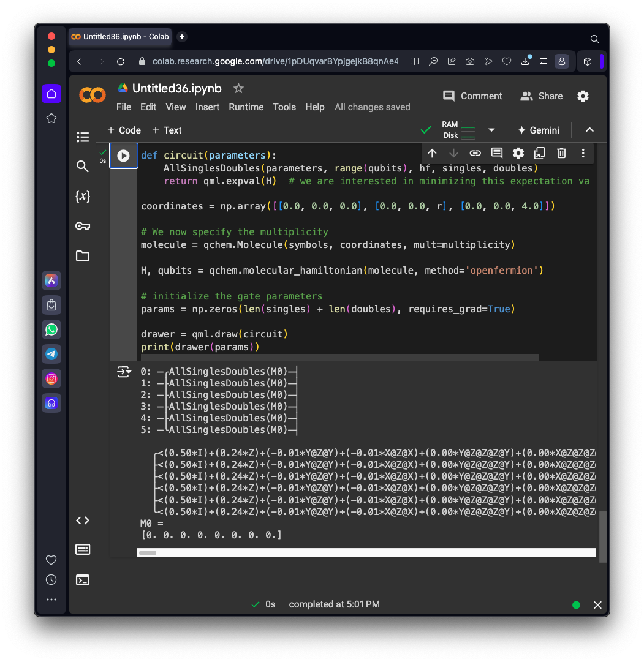
Task: Expand the runtime connection dropdown arrow
Action: pyautogui.click(x=491, y=130)
